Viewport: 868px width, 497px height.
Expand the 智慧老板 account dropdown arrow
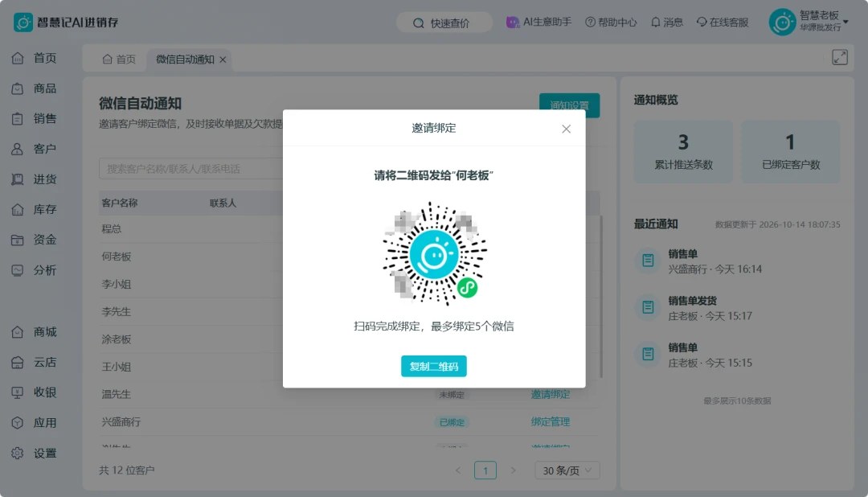pyautogui.click(x=845, y=22)
